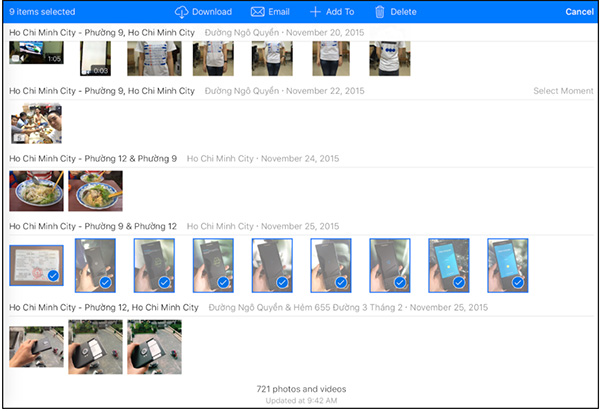
Task: Click the Hẻm 655 Đường 3 Tháng 2 location text
Action: 348,307
